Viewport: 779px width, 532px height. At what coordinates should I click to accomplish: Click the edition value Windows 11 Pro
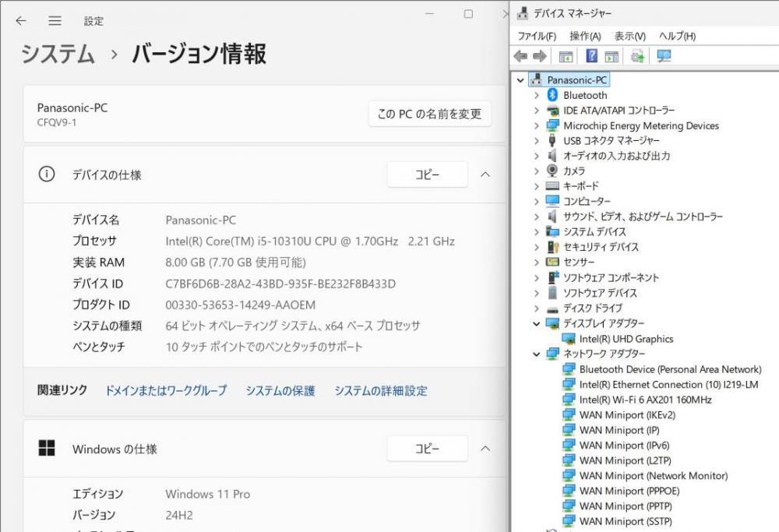coord(208,494)
